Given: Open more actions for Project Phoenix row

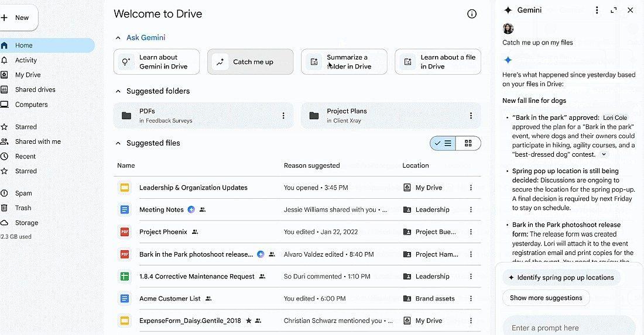Looking at the screenshot, I should (x=471, y=232).
